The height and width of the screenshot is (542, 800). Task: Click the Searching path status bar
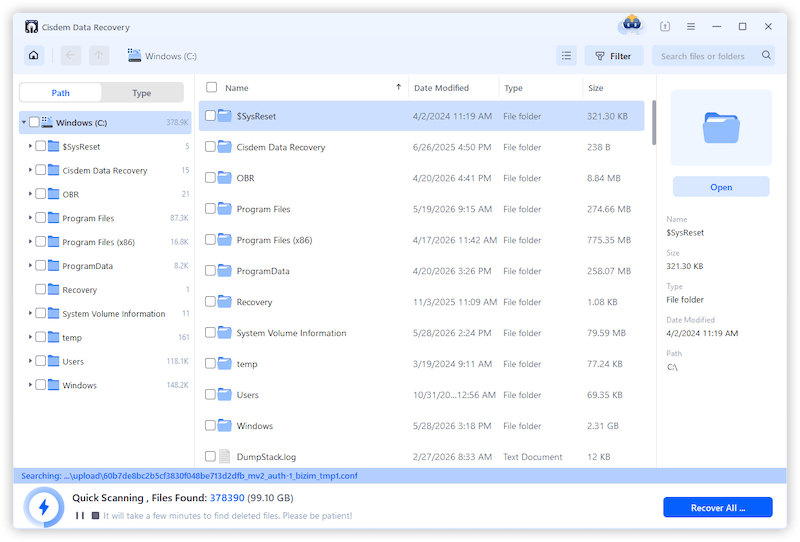coord(400,476)
